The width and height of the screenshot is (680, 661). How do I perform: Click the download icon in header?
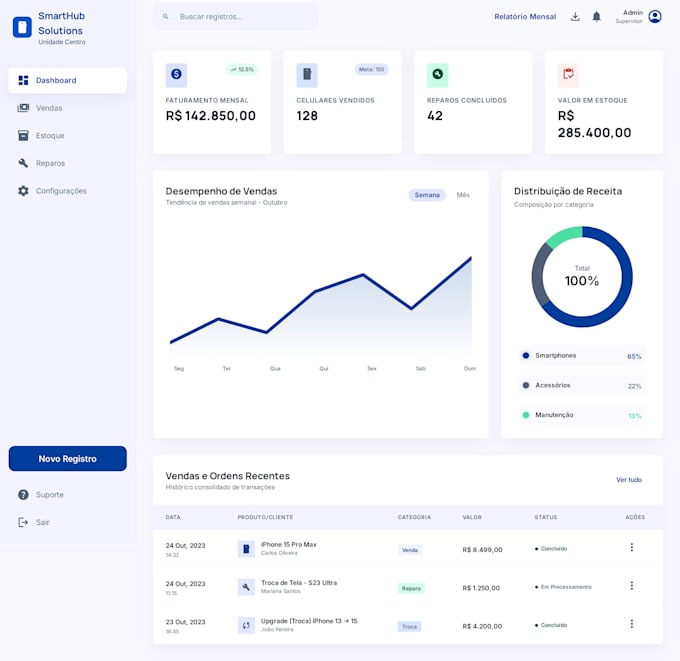click(575, 16)
